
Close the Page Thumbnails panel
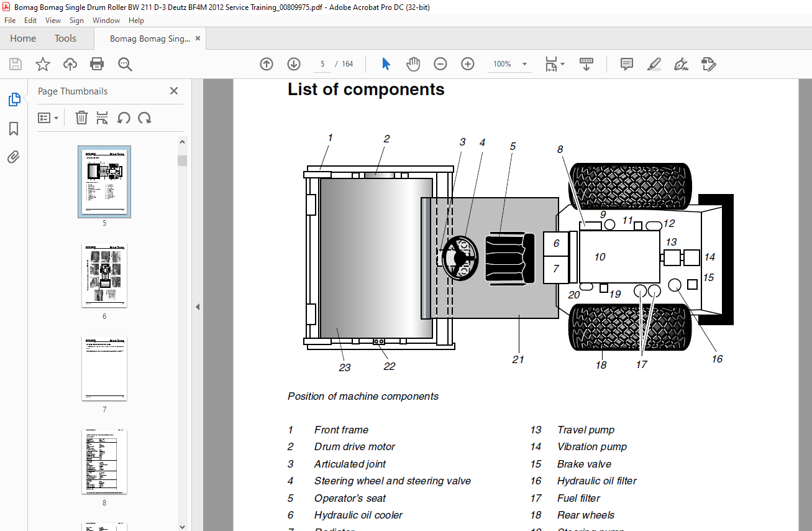[x=174, y=91]
